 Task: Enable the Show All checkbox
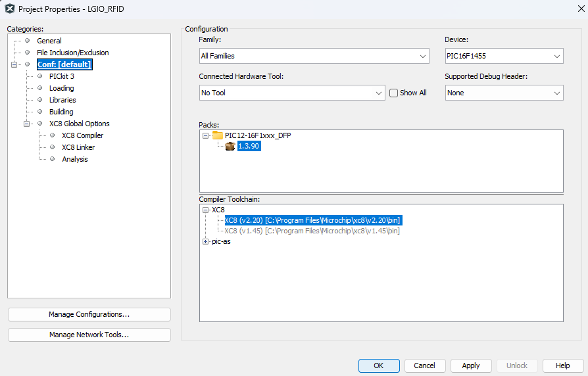click(x=394, y=93)
